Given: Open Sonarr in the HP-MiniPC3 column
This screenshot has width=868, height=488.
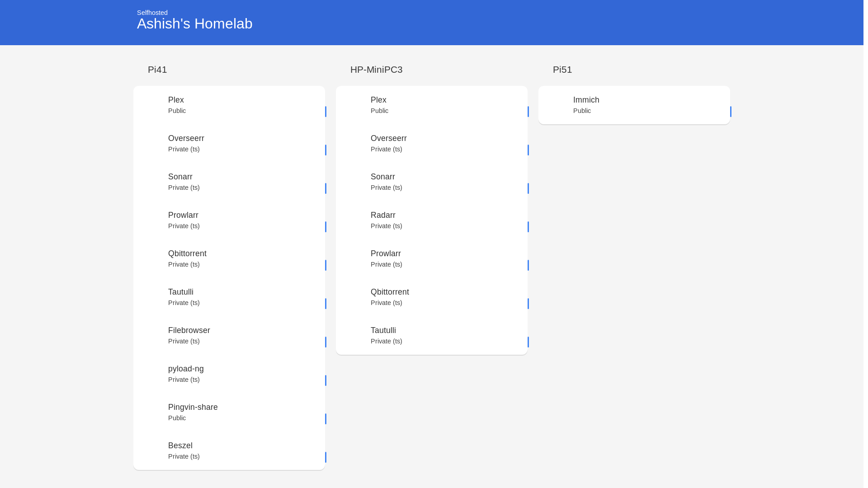Looking at the screenshot, I should (432, 182).
